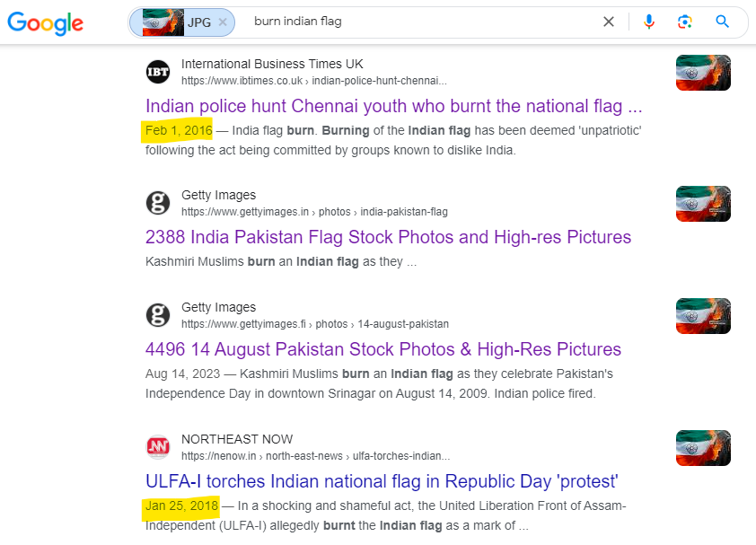Open Google Lens image search
Viewport: 756px width, 545px height.
coord(685,22)
